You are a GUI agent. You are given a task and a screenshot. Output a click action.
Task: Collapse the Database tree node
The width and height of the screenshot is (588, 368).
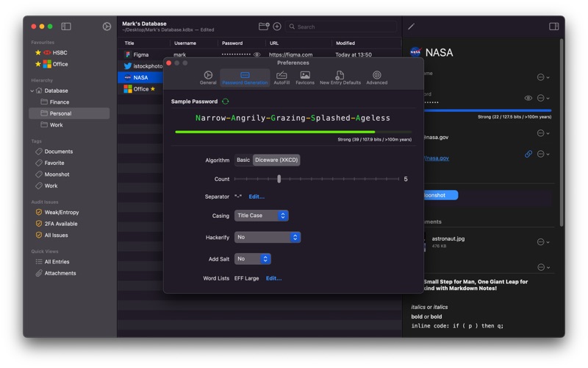[32, 91]
